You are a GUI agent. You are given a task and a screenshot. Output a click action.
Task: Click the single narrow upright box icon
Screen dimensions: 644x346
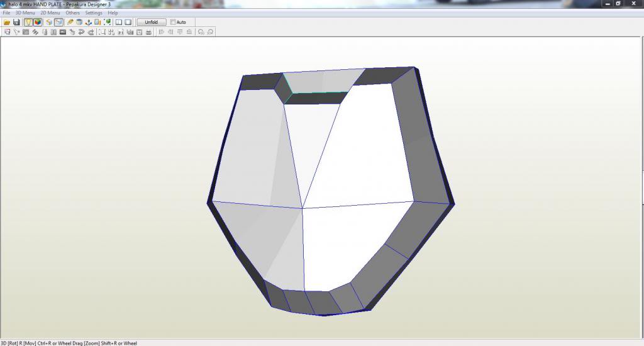click(45, 32)
